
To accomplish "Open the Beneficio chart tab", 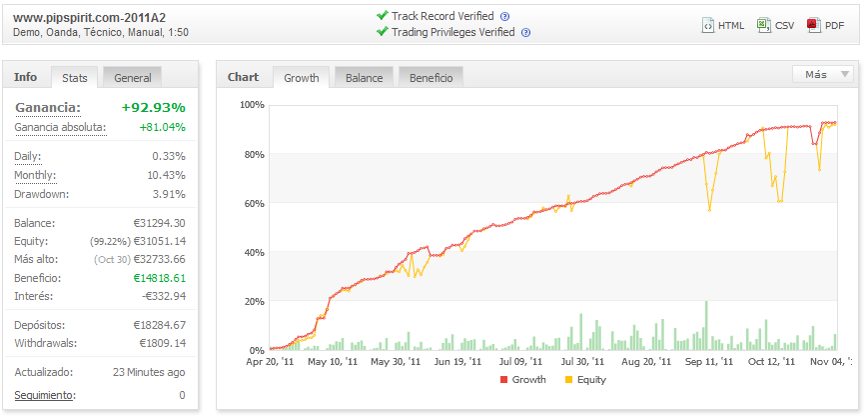I will [x=431, y=78].
